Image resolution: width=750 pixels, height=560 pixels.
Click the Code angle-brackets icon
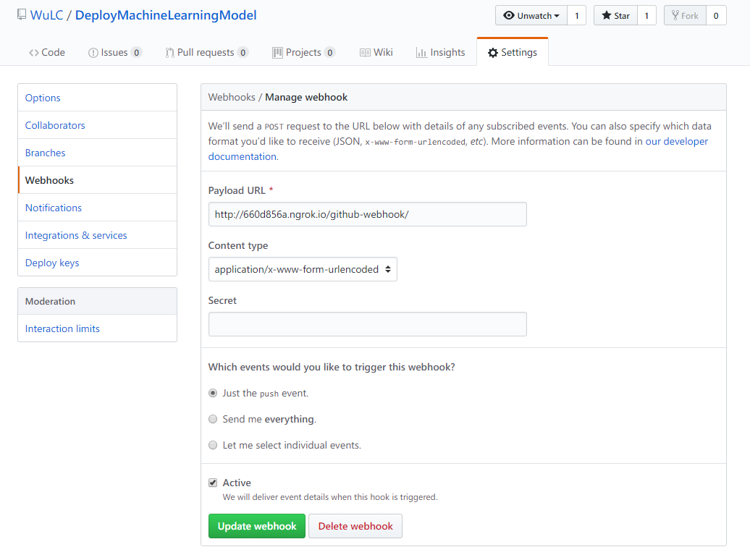(33, 53)
